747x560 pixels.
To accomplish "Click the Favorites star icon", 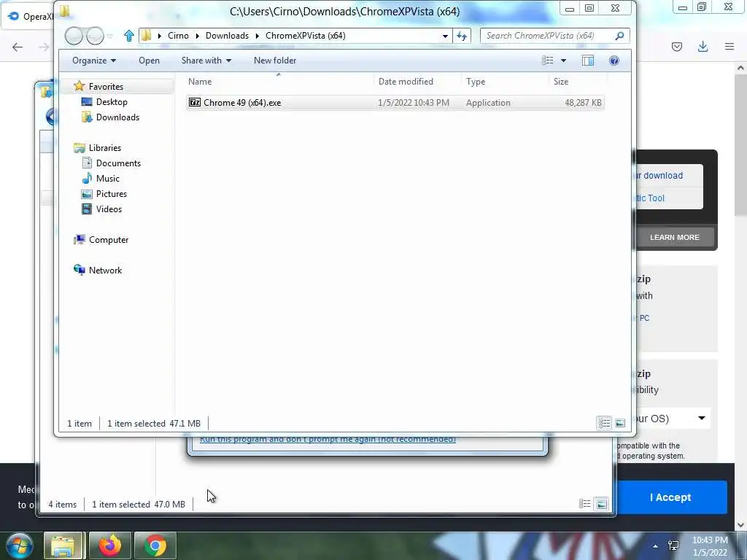I will click(x=79, y=86).
